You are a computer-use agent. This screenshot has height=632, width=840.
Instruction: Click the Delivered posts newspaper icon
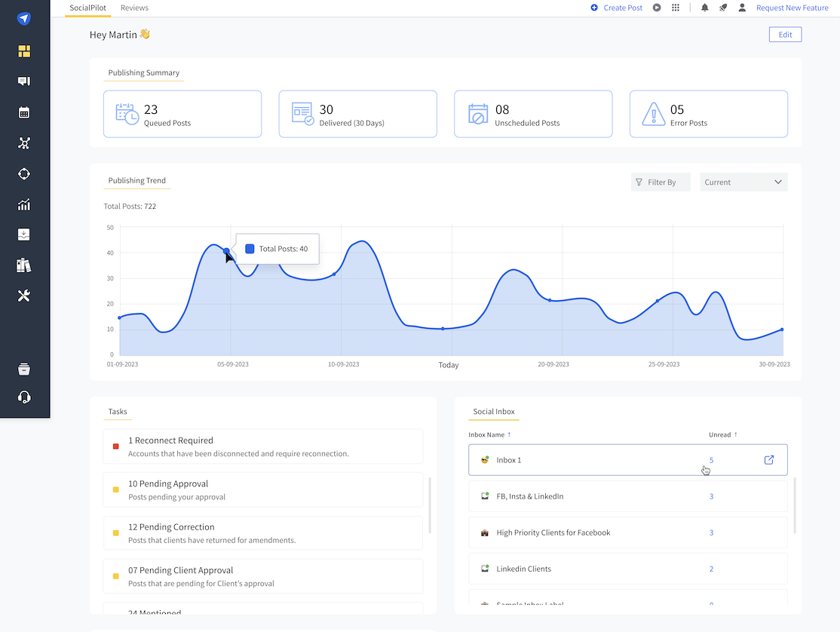[x=302, y=114]
